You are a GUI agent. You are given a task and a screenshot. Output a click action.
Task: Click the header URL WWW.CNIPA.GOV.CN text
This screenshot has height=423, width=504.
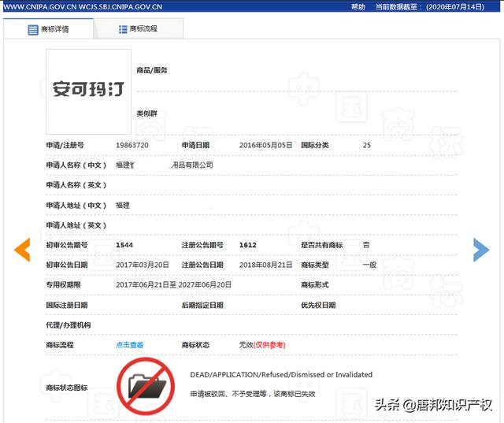(x=40, y=7)
